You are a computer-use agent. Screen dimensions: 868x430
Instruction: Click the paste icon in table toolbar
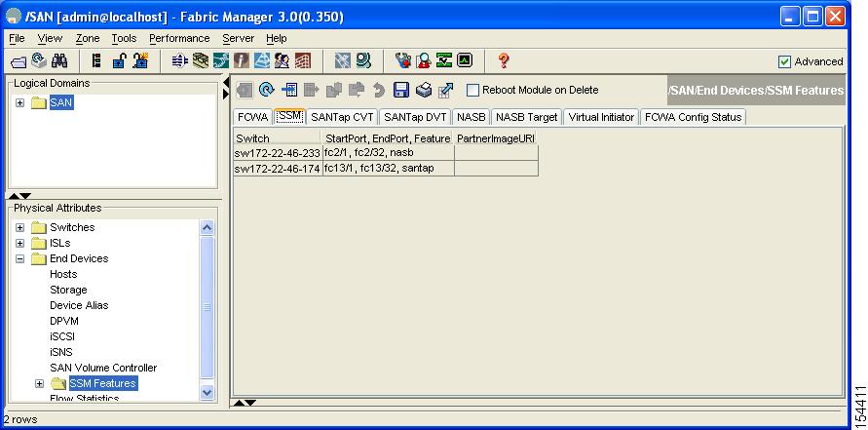tap(357, 90)
